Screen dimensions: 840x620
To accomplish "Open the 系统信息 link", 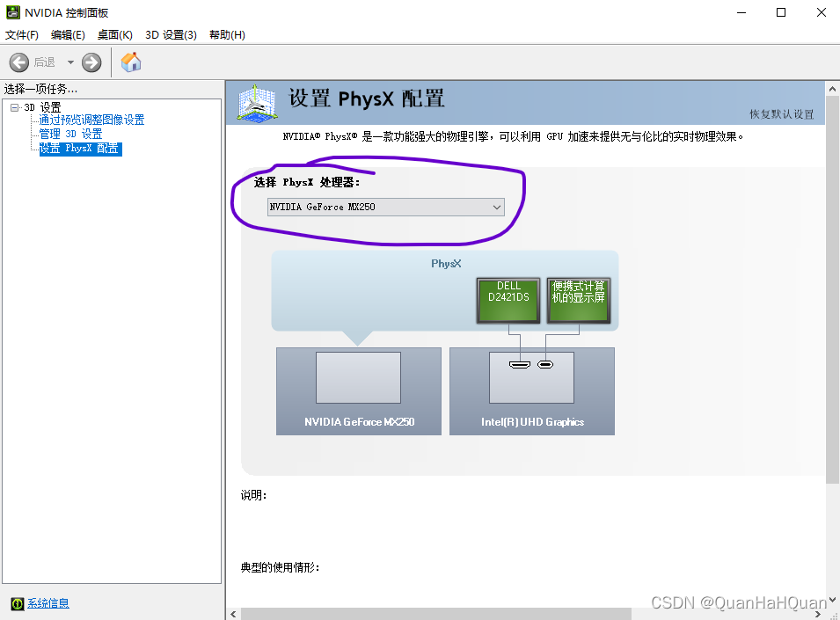I will pos(48,603).
